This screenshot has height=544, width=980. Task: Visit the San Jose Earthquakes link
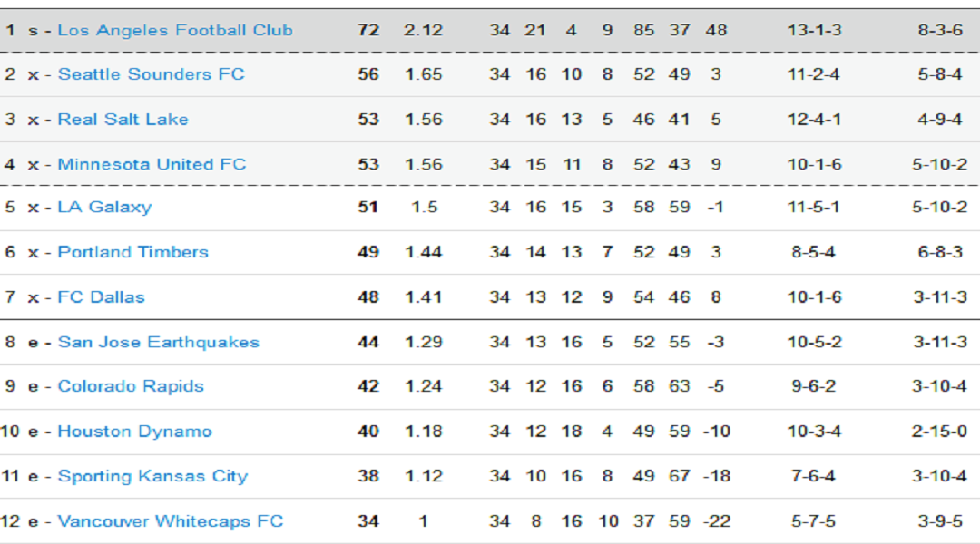[158, 342]
